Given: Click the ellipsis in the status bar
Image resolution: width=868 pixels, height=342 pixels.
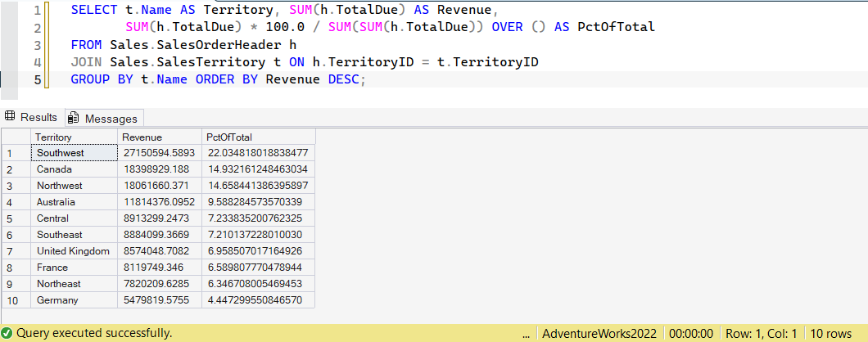Looking at the screenshot, I should coord(526,335).
